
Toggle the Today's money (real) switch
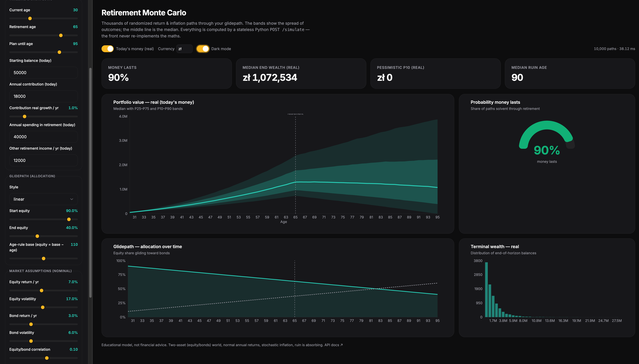(x=107, y=49)
